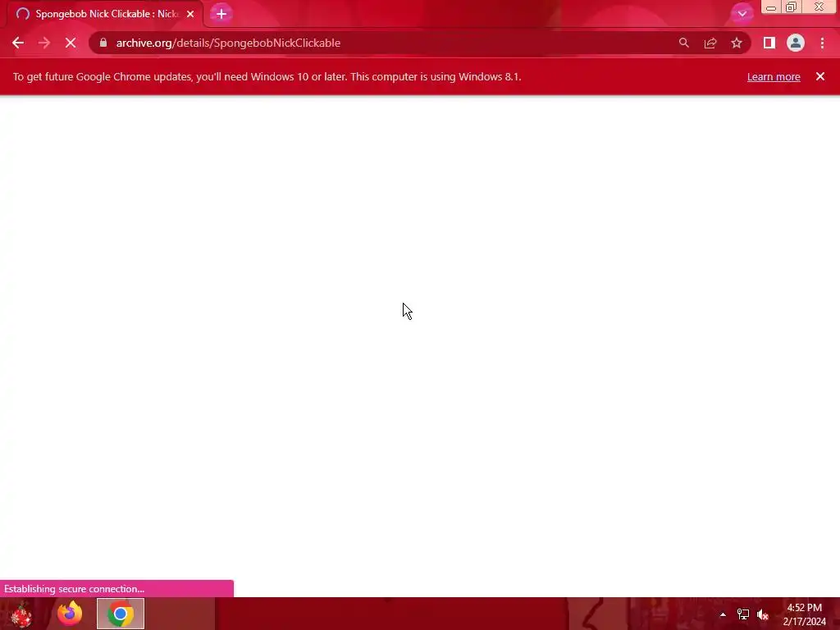Bookmark this tab with the star
This screenshot has height=630, width=840.
click(x=737, y=43)
